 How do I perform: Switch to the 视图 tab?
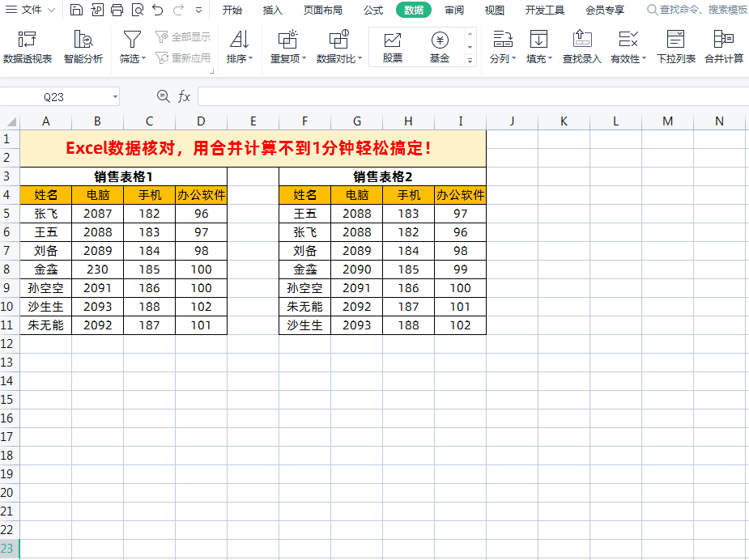pyautogui.click(x=495, y=10)
